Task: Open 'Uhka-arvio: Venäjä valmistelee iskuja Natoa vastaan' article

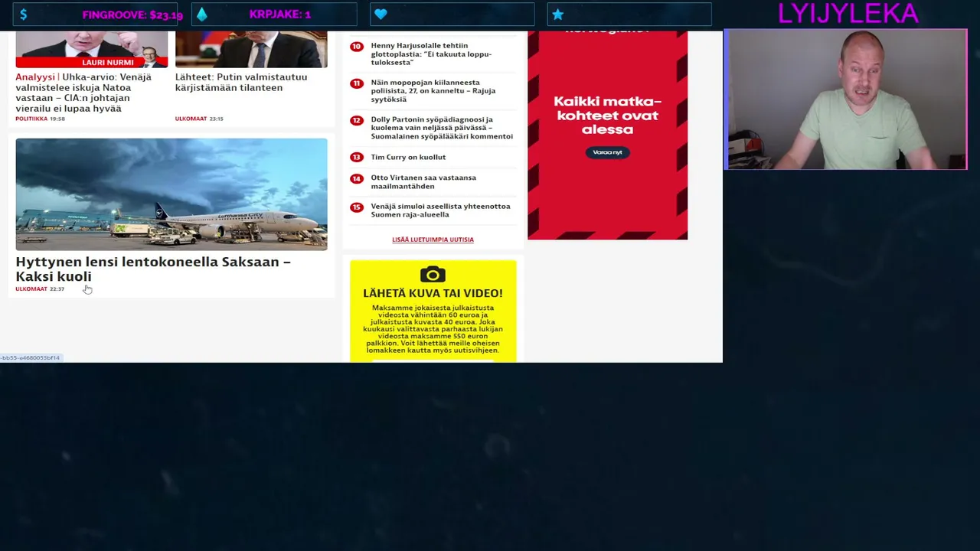Action: 83,93
